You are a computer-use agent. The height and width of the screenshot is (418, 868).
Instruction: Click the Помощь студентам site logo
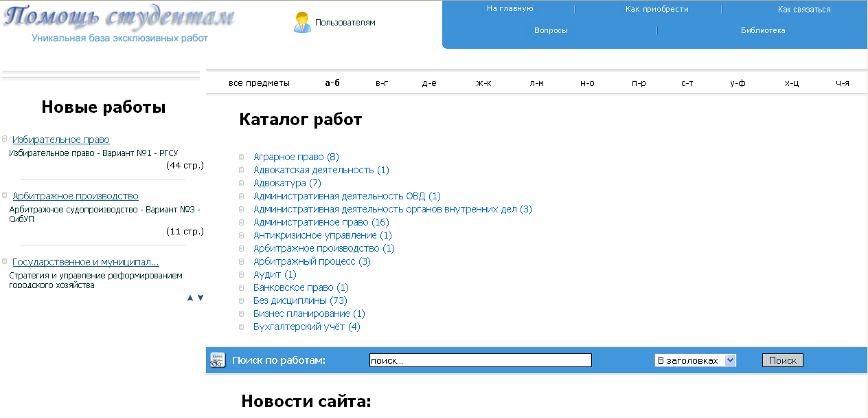[119, 23]
